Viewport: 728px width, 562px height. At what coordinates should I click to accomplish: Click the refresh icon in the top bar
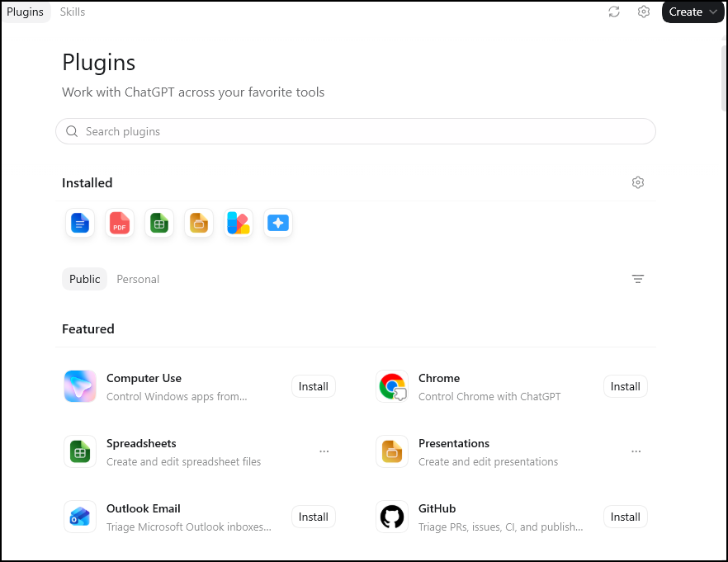pos(614,12)
